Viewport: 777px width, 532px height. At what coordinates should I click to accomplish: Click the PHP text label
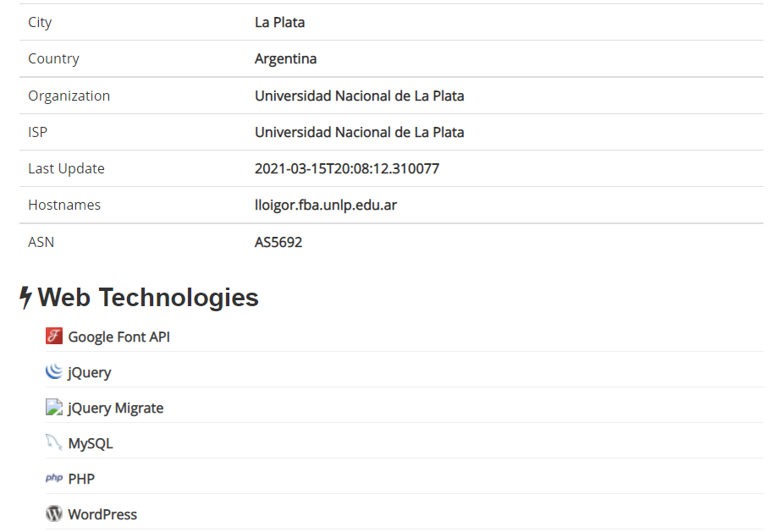point(81,479)
